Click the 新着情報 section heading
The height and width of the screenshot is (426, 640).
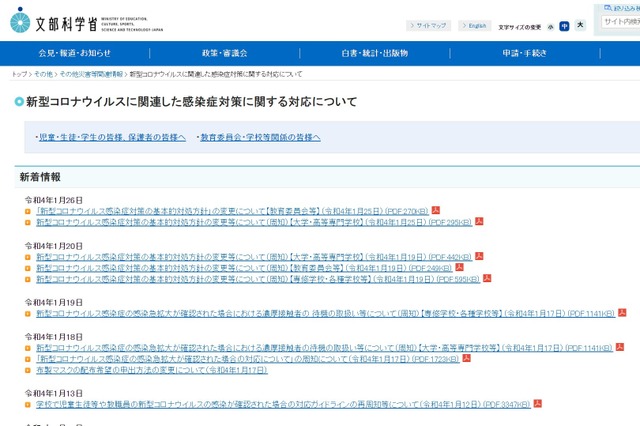(x=40, y=177)
